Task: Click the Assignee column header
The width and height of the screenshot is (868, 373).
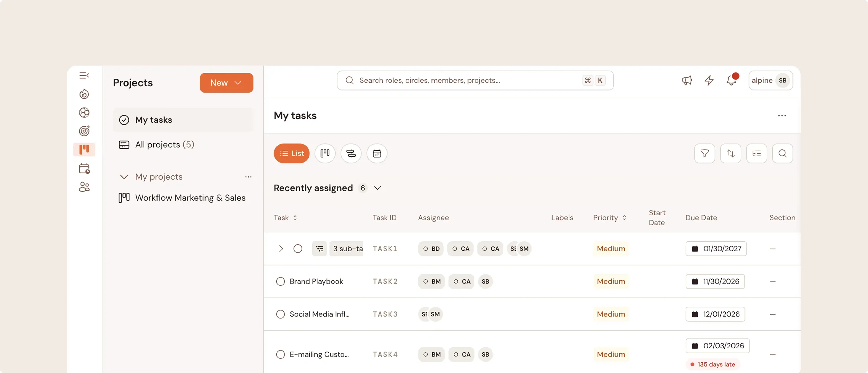Action: [433, 218]
